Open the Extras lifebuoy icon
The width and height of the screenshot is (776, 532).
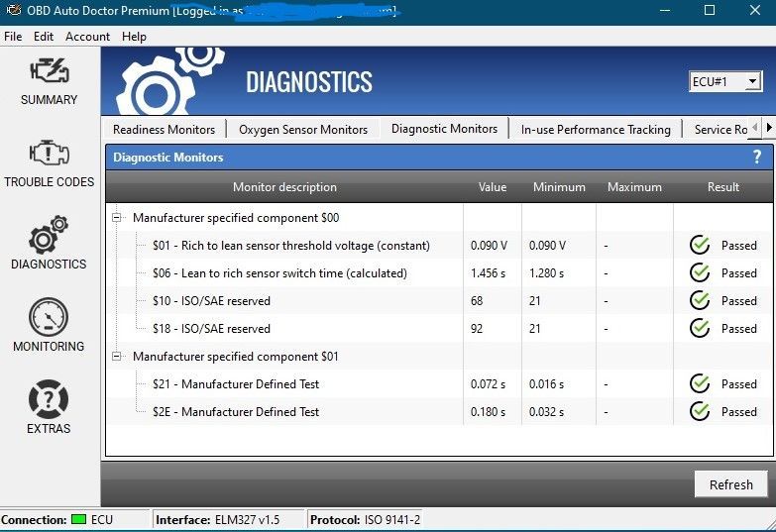(x=49, y=400)
